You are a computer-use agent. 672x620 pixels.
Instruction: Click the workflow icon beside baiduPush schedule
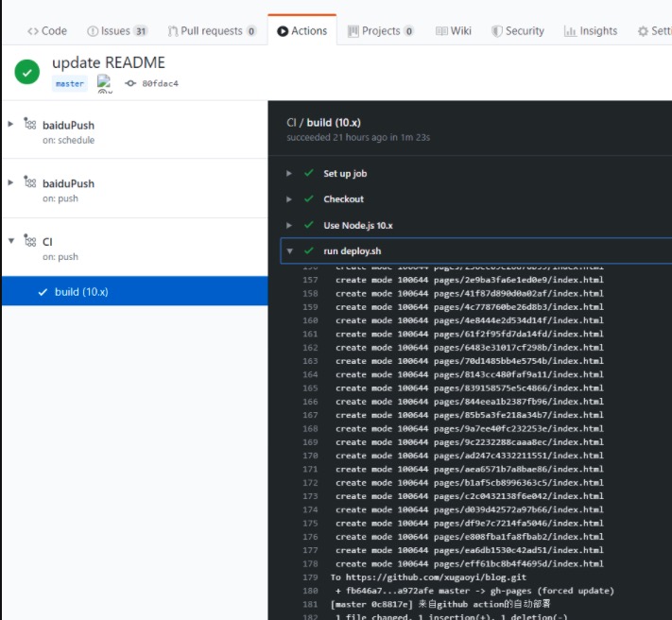[30, 125]
